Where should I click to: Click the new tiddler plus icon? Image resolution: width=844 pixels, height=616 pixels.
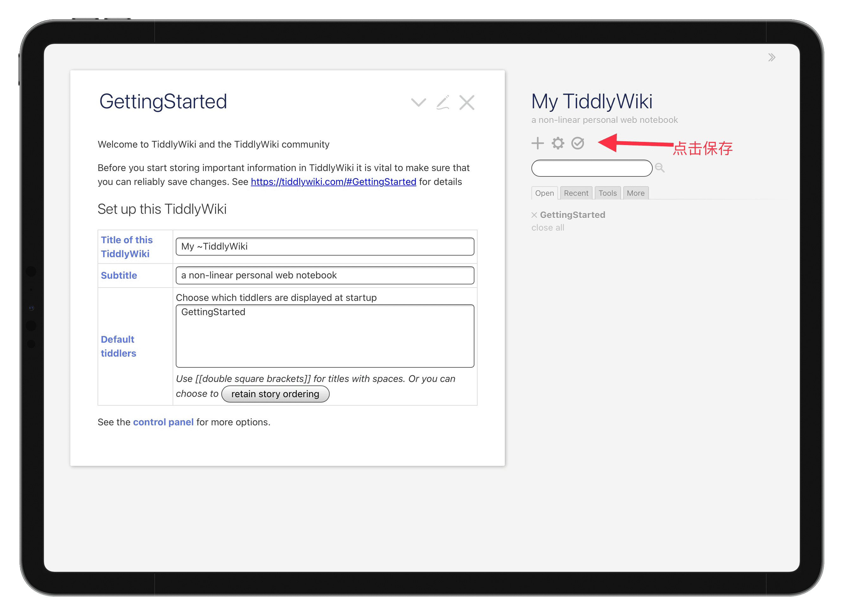coord(537,143)
